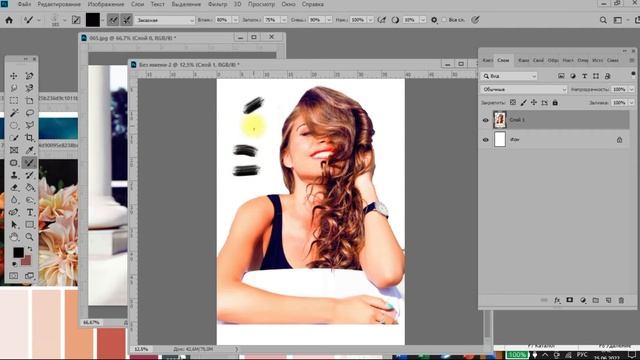Open the 'Фильтр' menu
This screenshot has height=360, width=640.
click(218, 4)
